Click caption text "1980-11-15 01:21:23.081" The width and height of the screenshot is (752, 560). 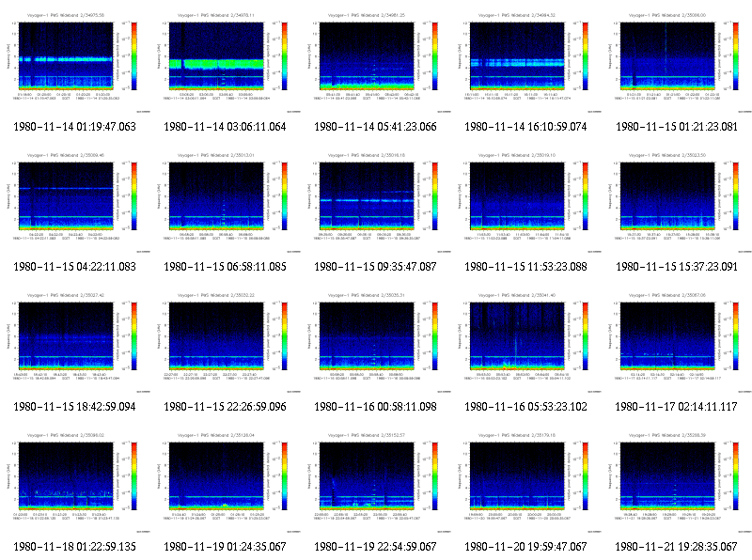tap(677, 127)
